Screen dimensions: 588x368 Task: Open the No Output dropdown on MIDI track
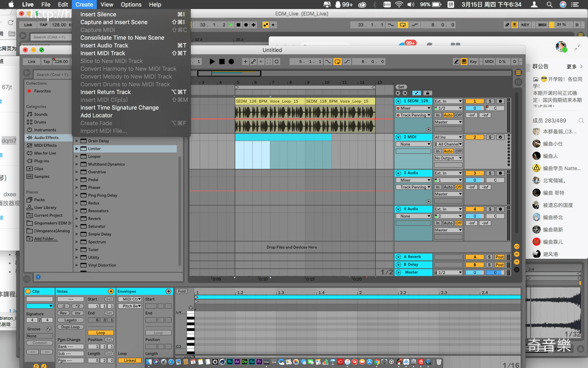click(x=448, y=158)
